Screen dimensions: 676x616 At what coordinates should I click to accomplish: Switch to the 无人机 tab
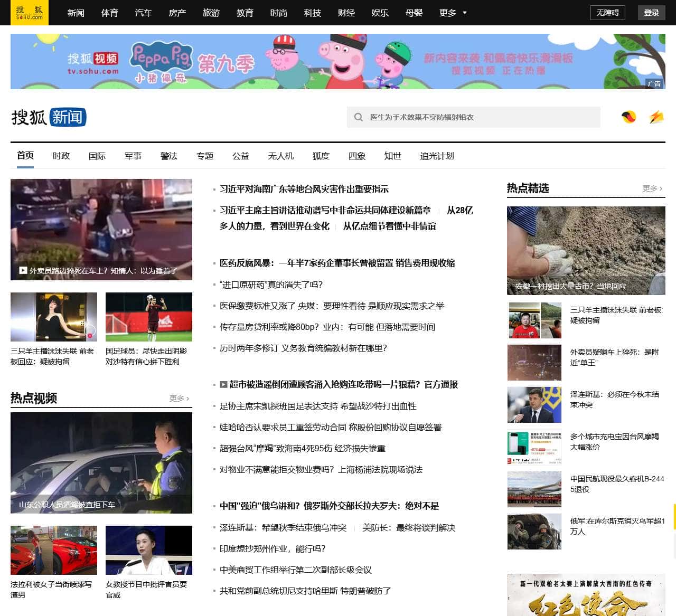click(281, 156)
